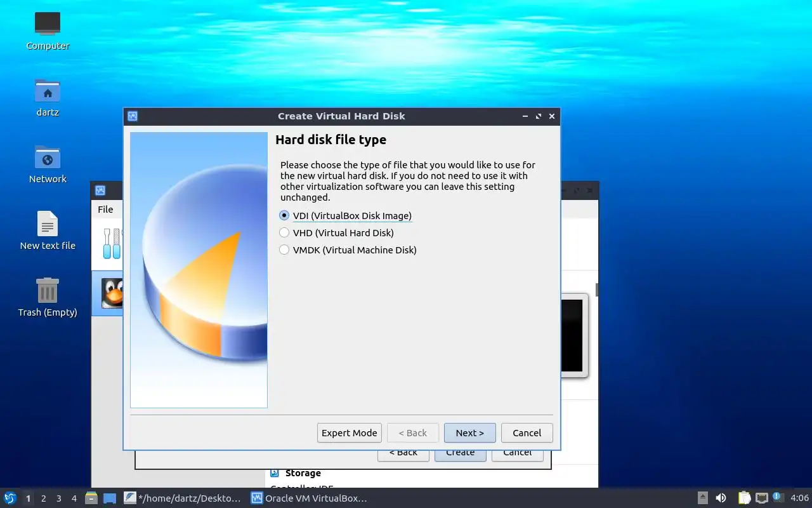The width and height of the screenshot is (812, 508).
Task: Click the Create button in the background dialog
Action: 461,454
